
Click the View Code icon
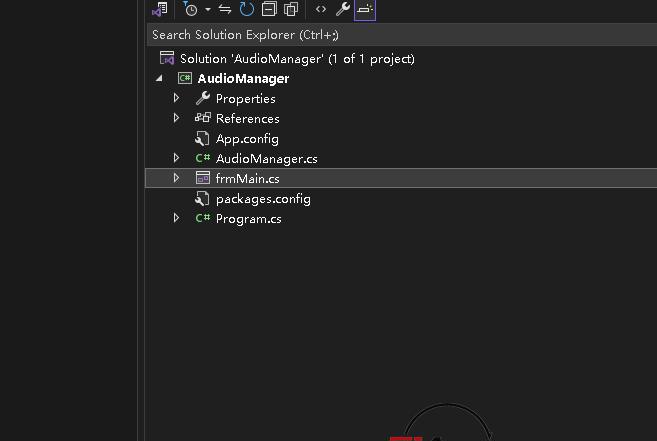(320, 9)
